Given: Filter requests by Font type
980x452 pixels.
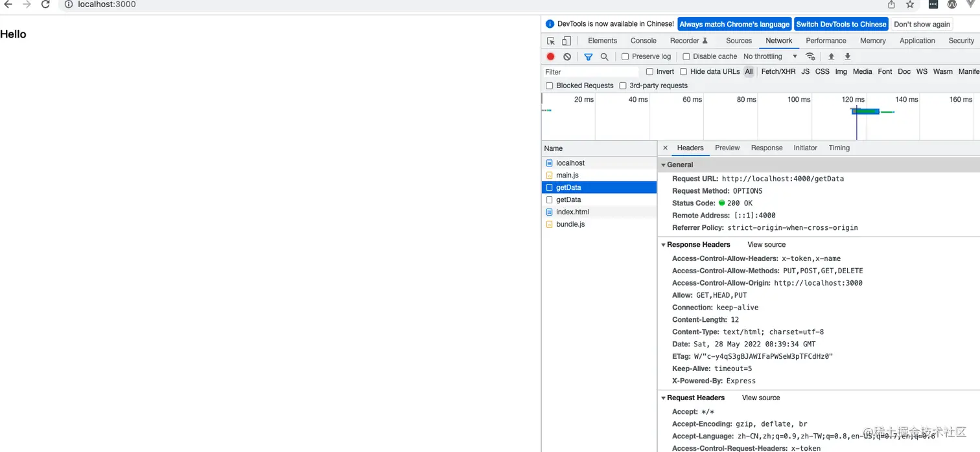Looking at the screenshot, I should pos(885,72).
